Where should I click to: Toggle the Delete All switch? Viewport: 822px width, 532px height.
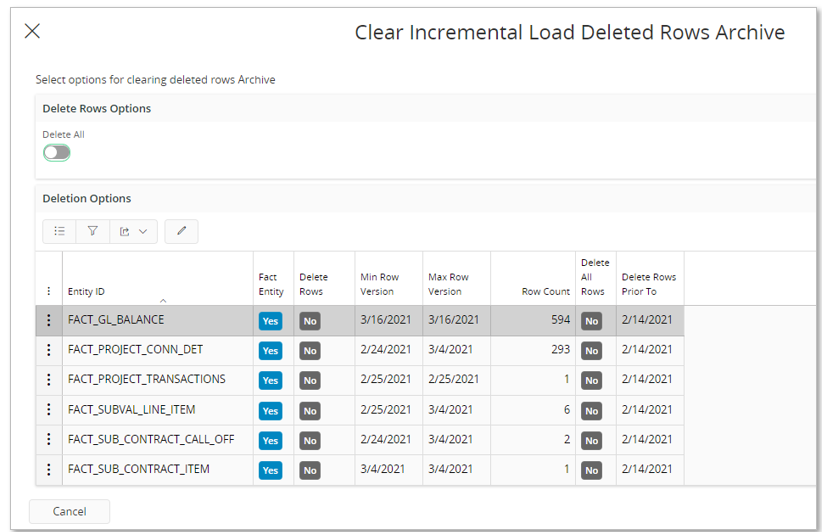click(x=57, y=153)
